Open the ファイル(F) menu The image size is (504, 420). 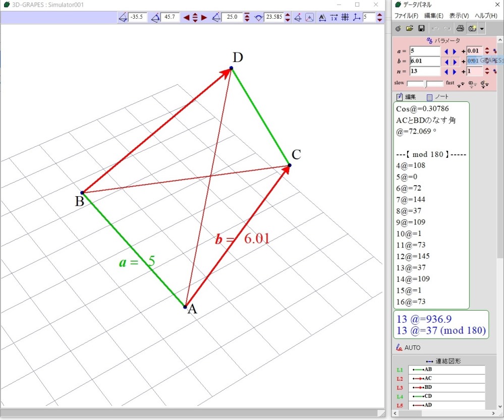[407, 16]
